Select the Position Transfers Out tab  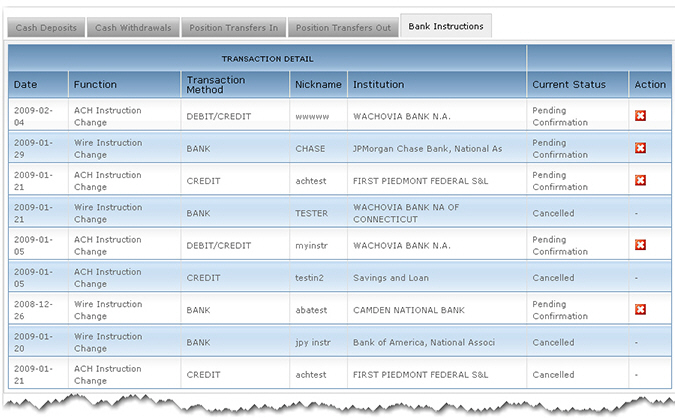(x=344, y=27)
